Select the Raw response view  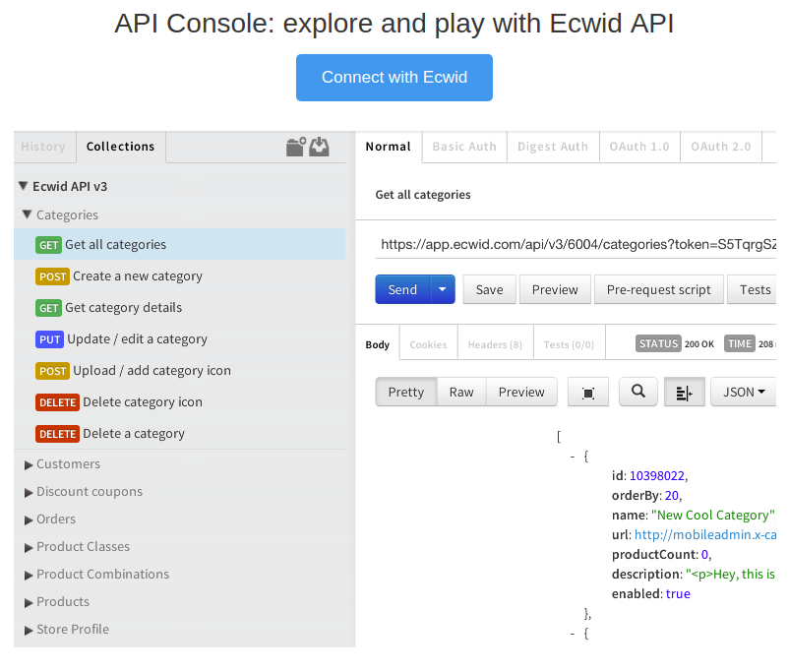pyautogui.click(x=461, y=392)
